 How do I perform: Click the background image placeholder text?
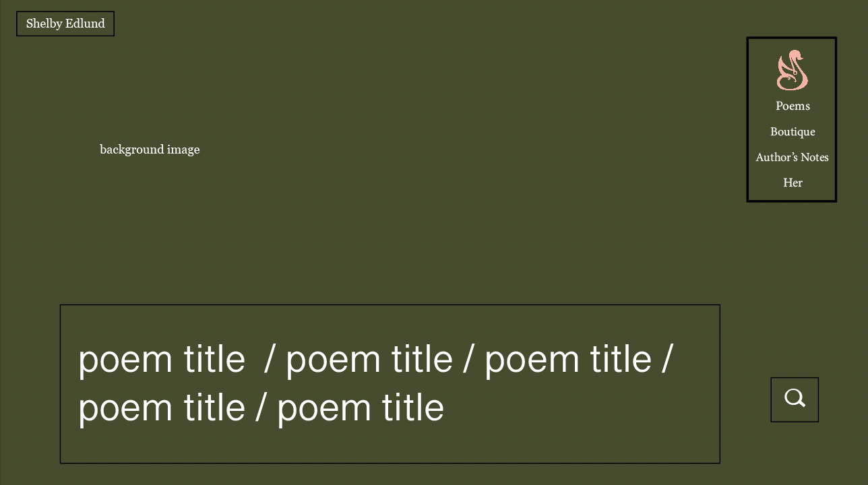[x=150, y=150]
